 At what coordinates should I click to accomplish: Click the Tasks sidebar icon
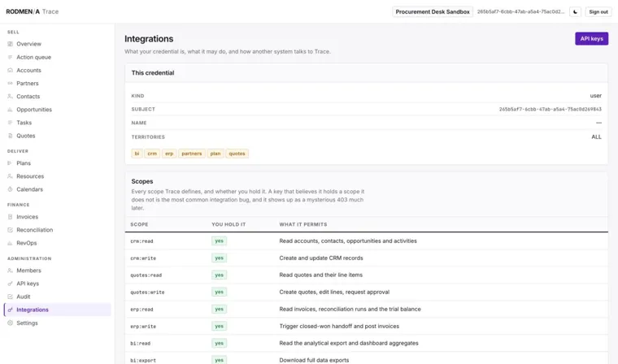(x=11, y=123)
